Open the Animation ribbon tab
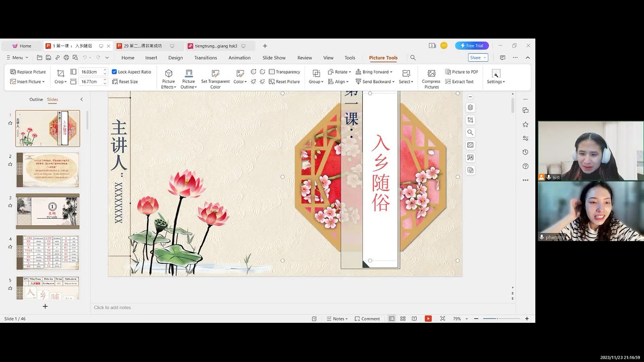This screenshot has width=644, height=362. 239,58
